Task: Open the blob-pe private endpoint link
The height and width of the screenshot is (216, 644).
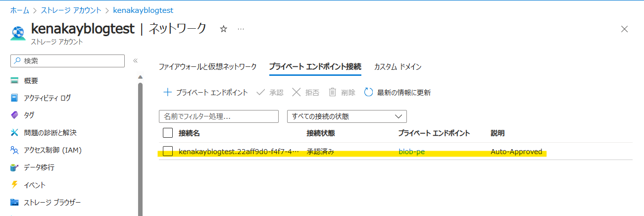Action: tap(411, 152)
